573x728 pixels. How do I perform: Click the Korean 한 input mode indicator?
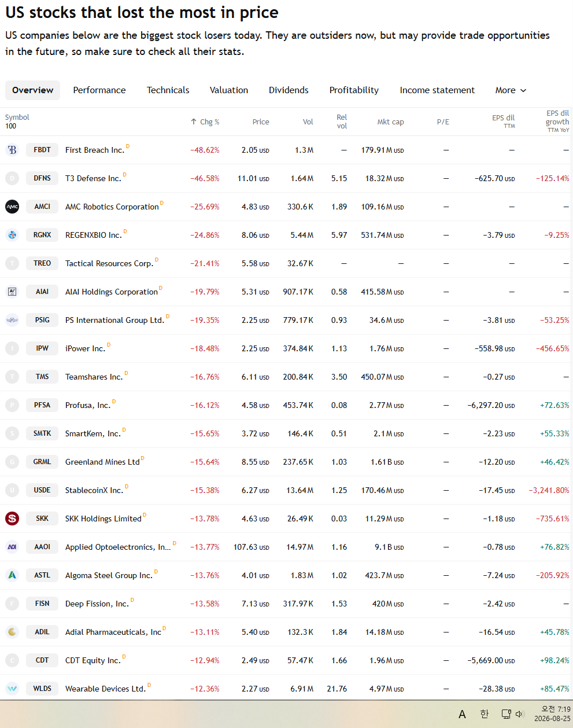(x=485, y=714)
